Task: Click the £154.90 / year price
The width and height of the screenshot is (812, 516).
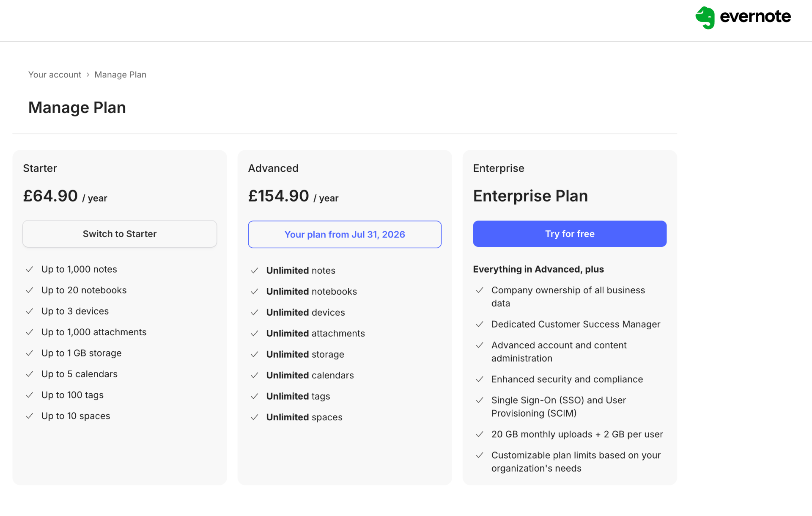Action: [x=293, y=196]
